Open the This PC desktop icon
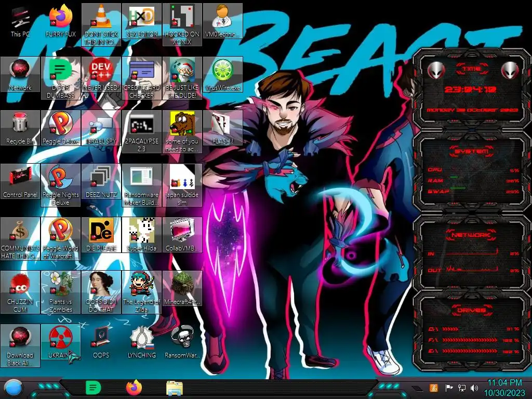Image resolution: width=532 pixels, height=399 pixels. click(20, 22)
